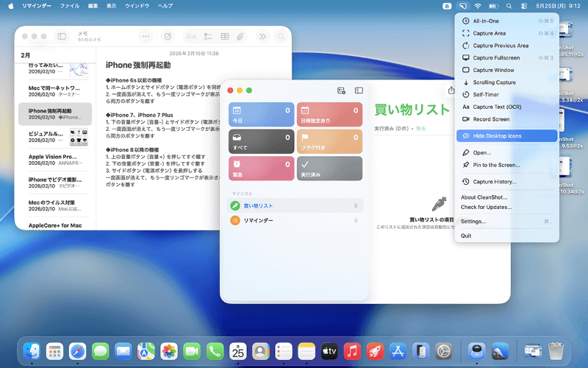Open Maps from the Dock

pyautogui.click(x=146, y=352)
